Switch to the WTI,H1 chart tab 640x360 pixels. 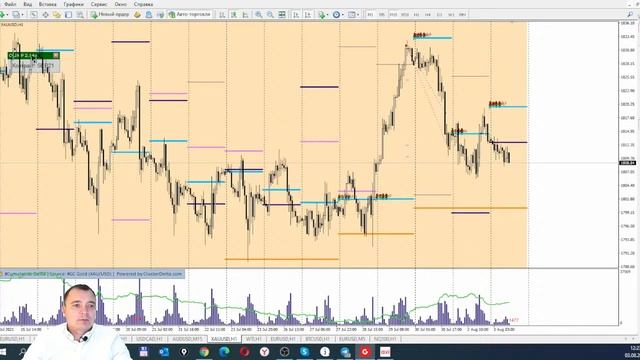[x=253, y=339]
